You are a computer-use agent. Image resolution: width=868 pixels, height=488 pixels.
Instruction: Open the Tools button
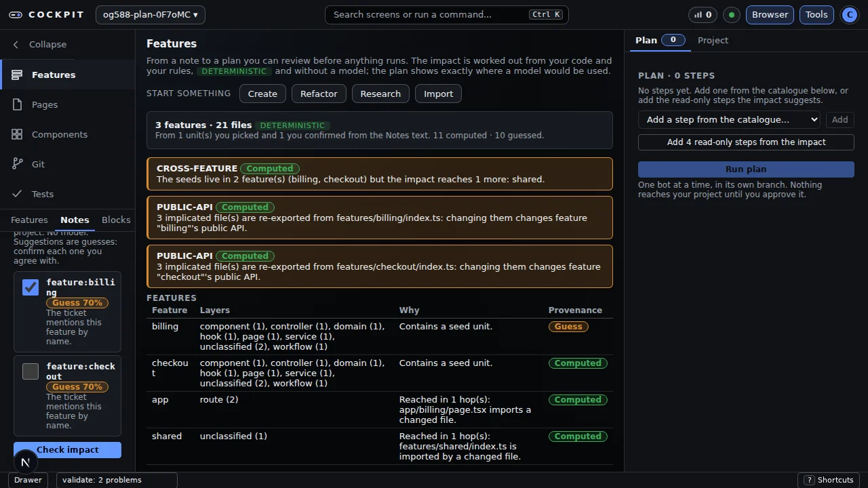click(816, 14)
